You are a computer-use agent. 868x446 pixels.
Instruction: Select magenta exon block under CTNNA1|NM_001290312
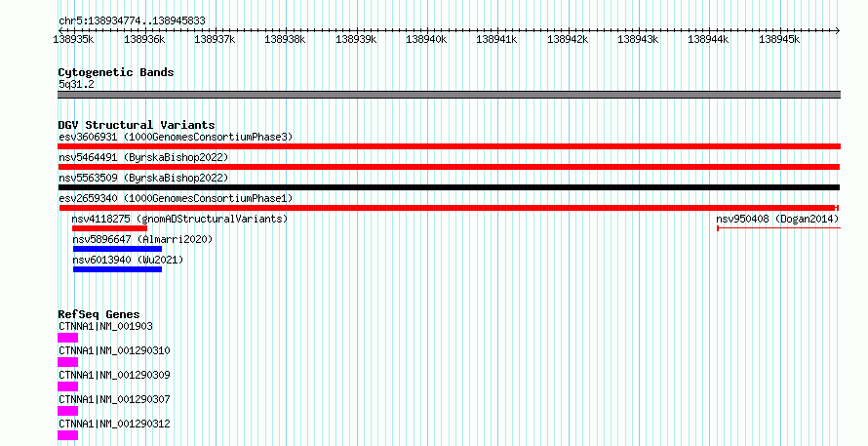(x=67, y=435)
